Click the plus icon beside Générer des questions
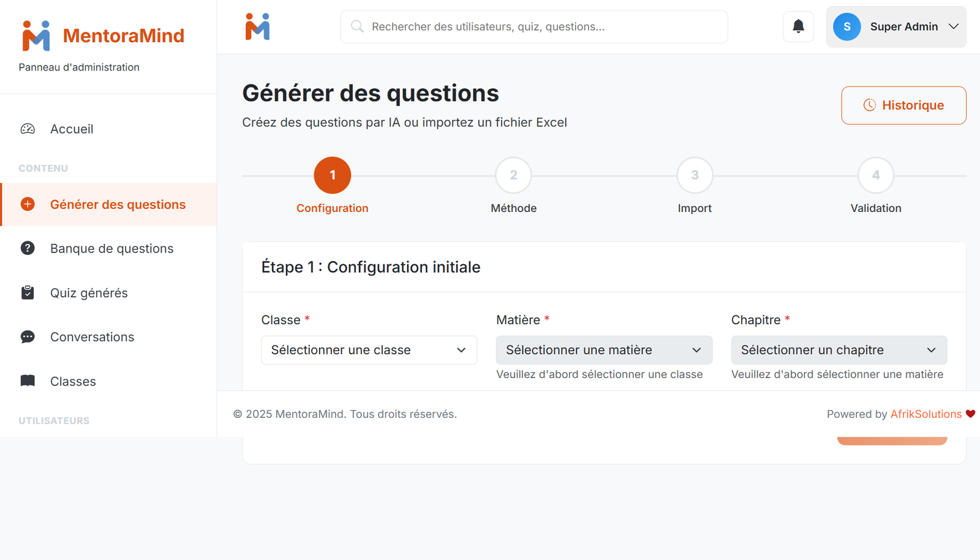The height and width of the screenshot is (560, 980). (28, 204)
